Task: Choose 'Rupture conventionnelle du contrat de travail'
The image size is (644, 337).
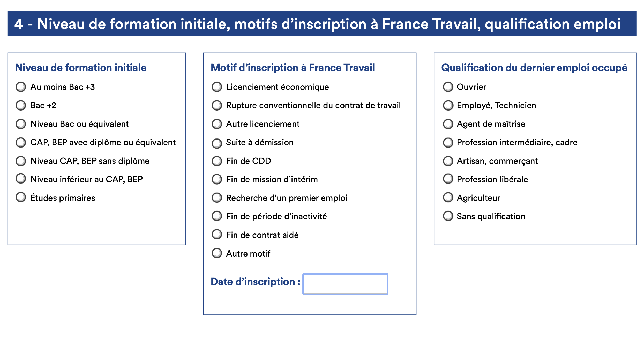Action: pyautogui.click(x=217, y=105)
